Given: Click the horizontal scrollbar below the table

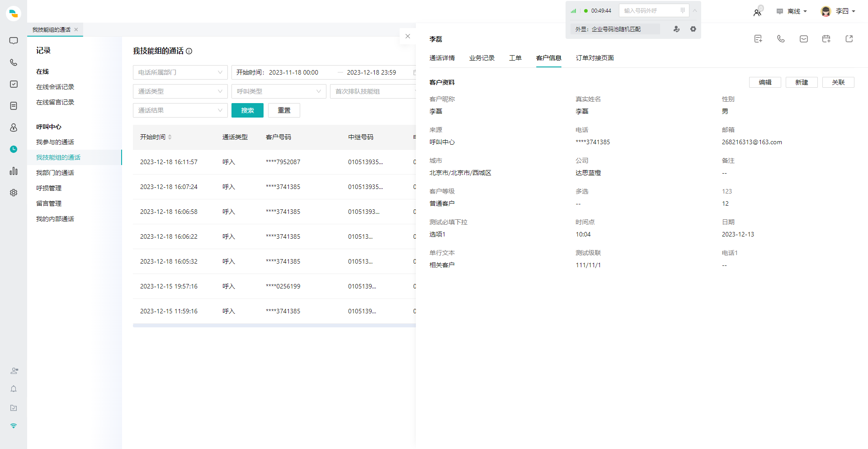Looking at the screenshot, I should coord(274,325).
